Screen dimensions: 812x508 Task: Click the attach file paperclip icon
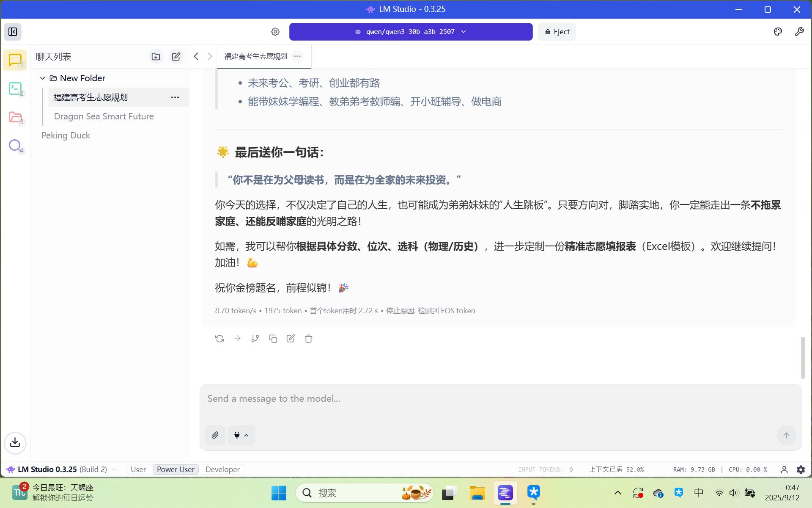point(215,435)
